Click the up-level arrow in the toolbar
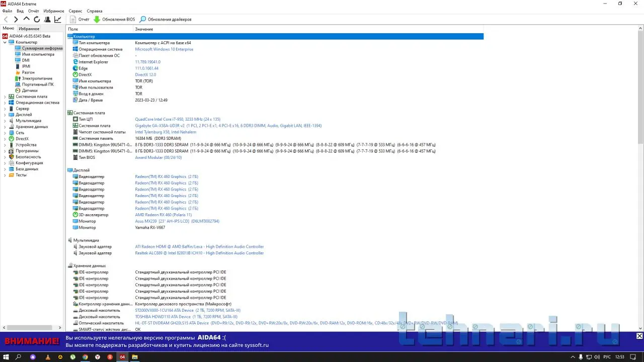 point(27,20)
